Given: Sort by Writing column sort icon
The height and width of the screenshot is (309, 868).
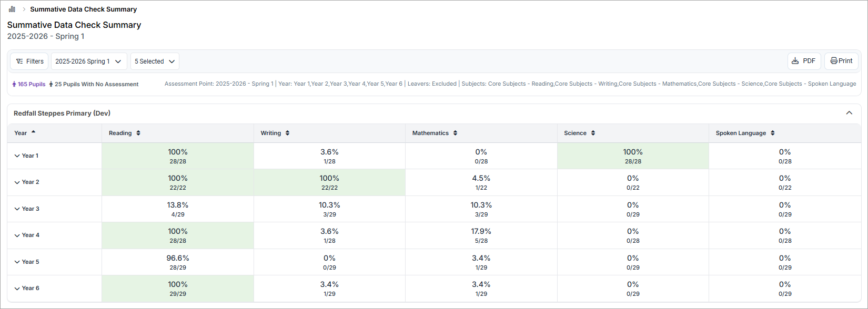Looking at the screenshot, I should pos(287,133).
